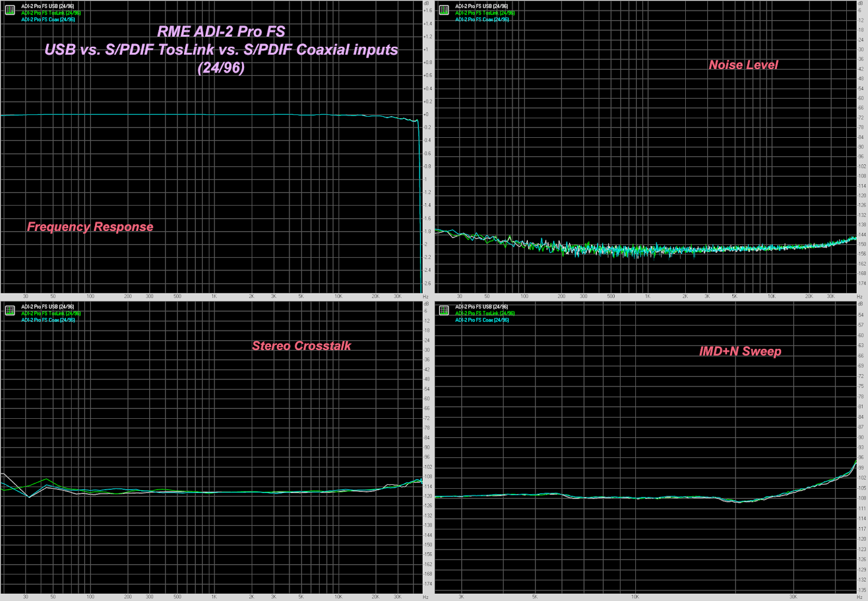Select the Coax legend entry in Stereo Crosstalk

click(x=48, y=320)
